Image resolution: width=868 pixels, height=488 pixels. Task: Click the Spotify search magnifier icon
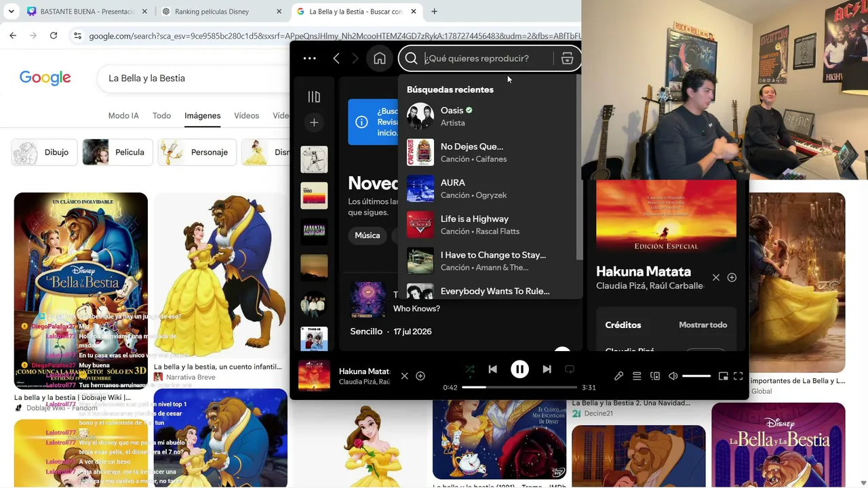point(411,58)
